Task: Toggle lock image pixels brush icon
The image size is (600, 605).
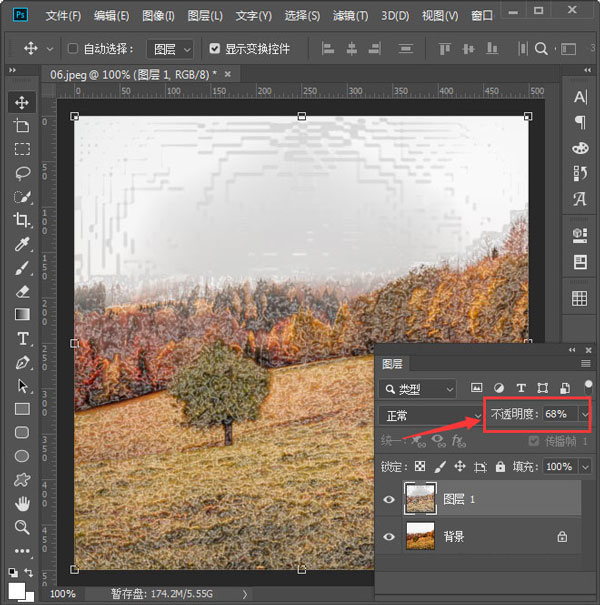Action: (x=440, y=466)
